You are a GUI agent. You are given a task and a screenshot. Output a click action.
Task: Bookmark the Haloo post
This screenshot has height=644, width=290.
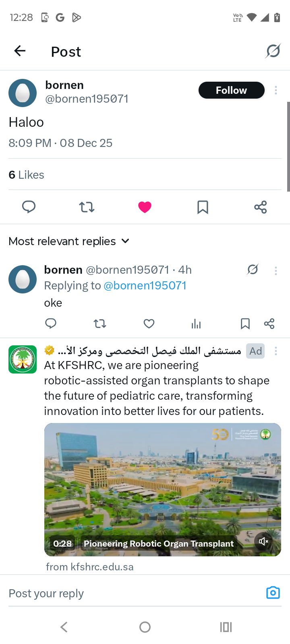coord(203,207)
